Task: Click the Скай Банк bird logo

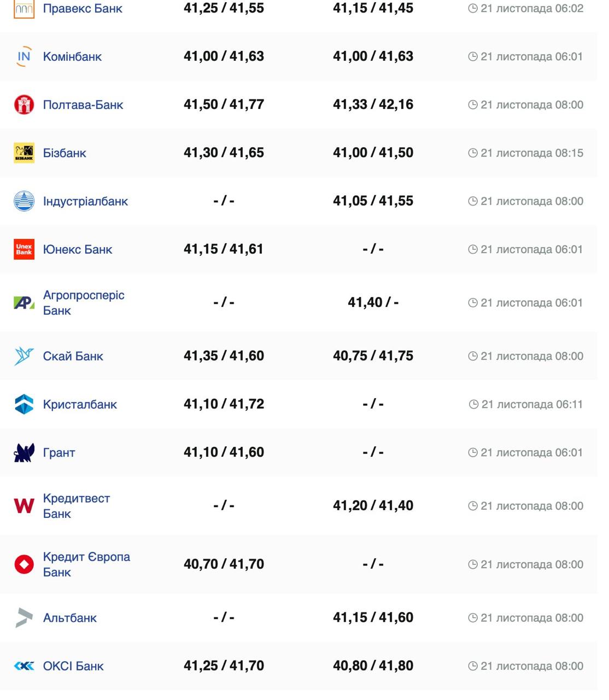Action: [x=24, y=356]
